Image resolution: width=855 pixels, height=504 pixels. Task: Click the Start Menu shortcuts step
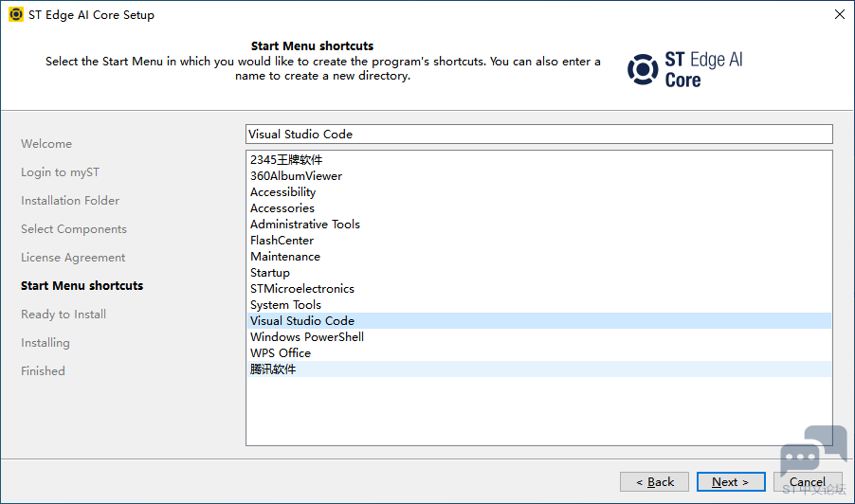pyautogui.click(x=82, y=285)
